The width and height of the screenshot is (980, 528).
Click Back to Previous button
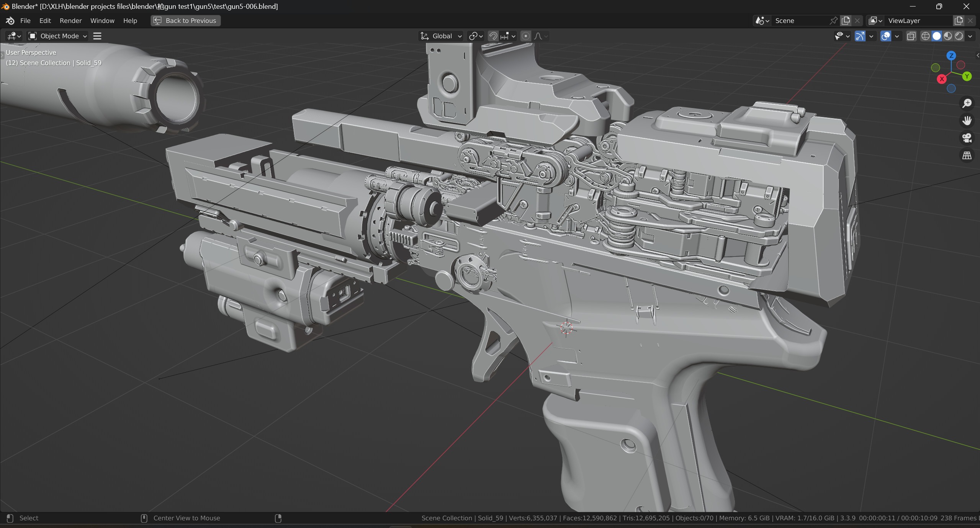186,21
